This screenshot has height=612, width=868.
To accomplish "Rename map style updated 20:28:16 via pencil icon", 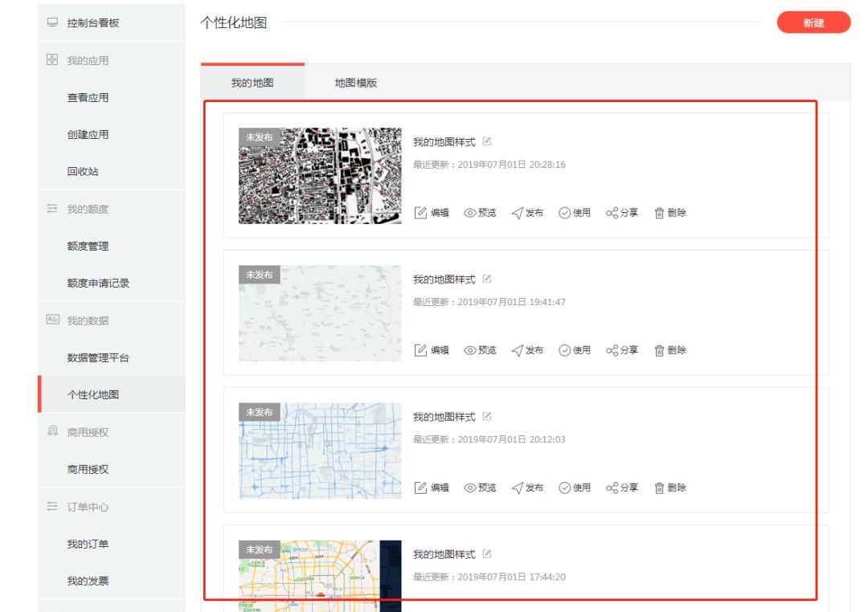I will click(x=487, y=141).
